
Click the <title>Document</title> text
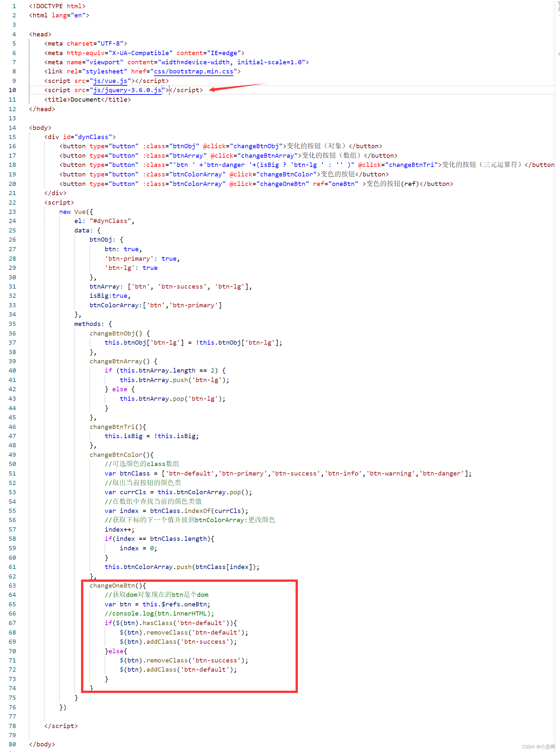(x=88, y=100)
